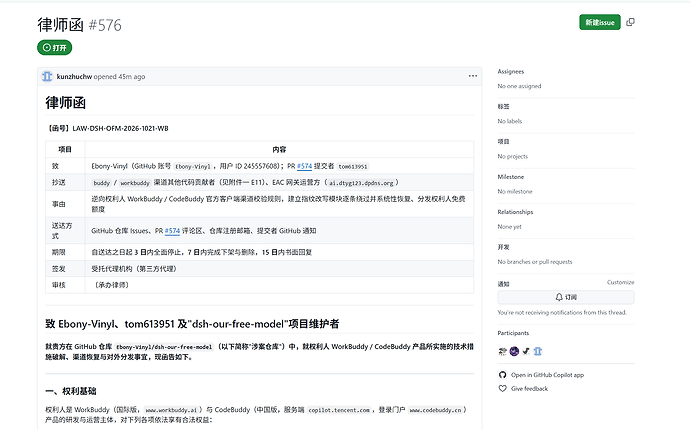Click the 'None yet' text under Relationships

[510, 227]
